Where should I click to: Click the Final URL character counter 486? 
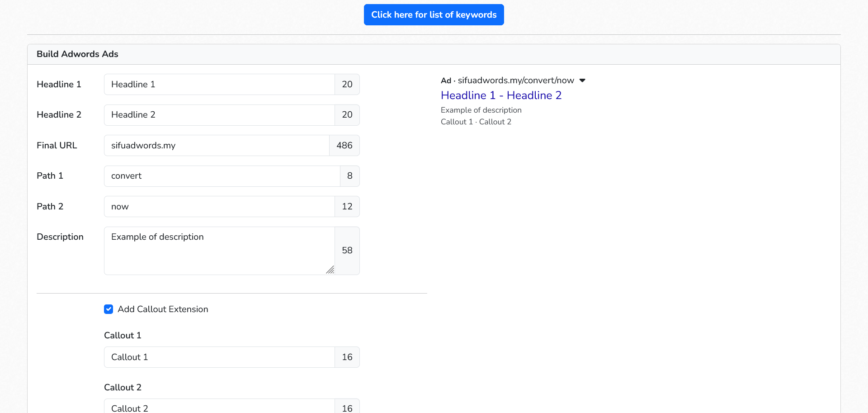click(344, 146)
